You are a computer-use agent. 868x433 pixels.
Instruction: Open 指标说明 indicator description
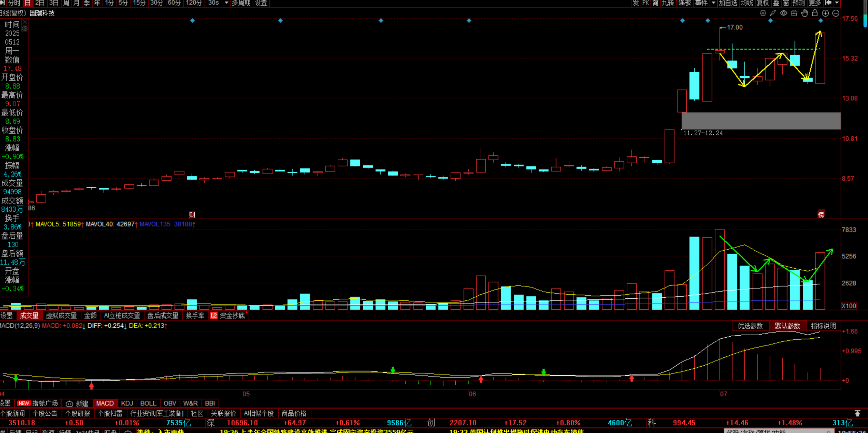click(x=823, y=326)
